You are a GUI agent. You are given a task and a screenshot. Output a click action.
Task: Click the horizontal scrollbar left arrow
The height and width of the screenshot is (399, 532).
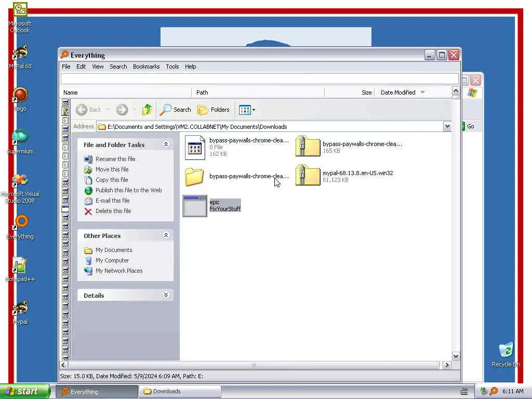point(63,365)
